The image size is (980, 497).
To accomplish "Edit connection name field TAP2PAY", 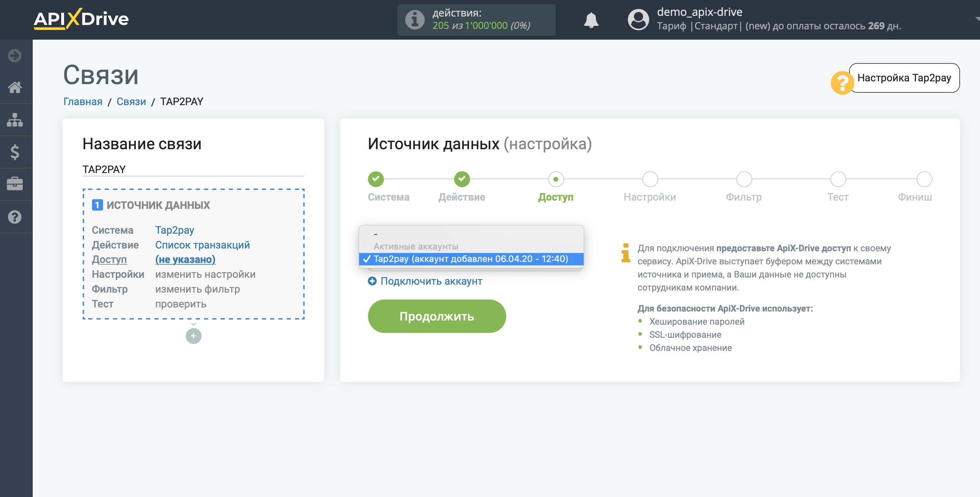I will [193, 169].
